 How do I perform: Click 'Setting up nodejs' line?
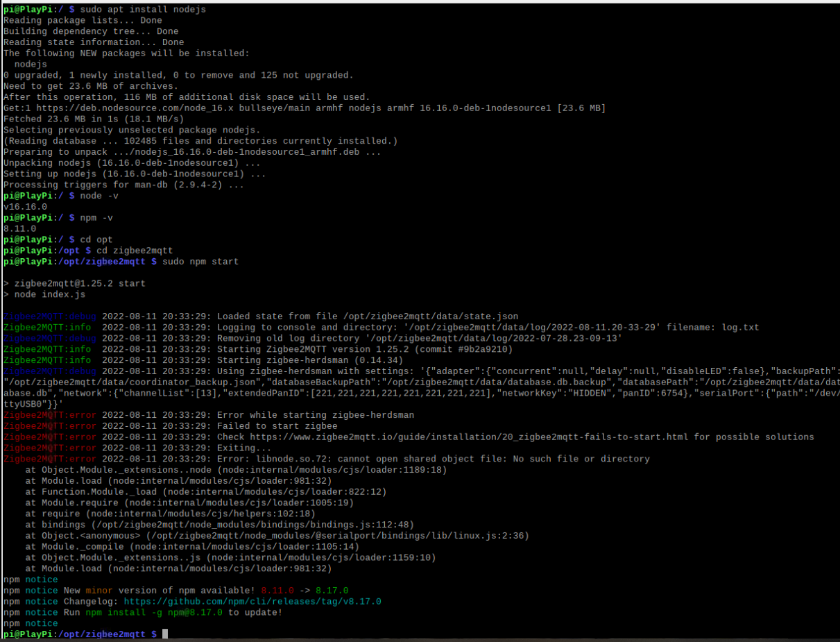[135, 174]
